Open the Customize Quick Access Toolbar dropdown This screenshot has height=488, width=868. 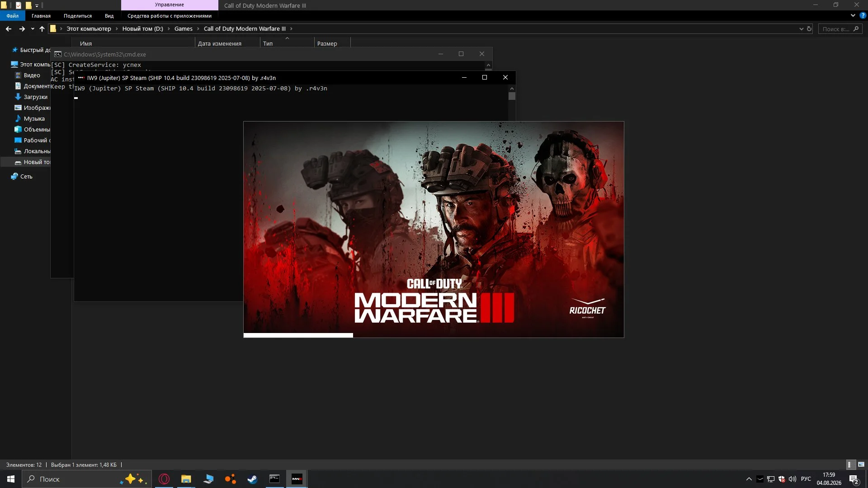pos(37,6)
